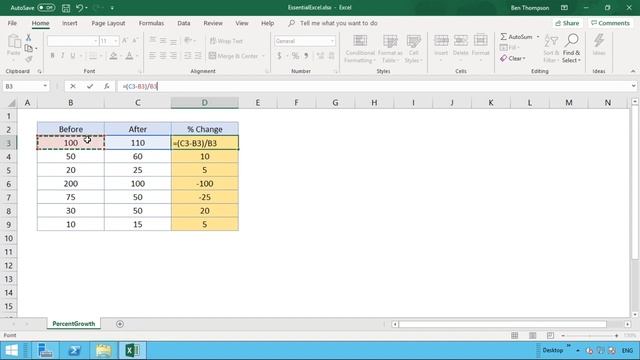The height and width of the screenshot is (360, 640).
Task: Click the Comments button
Action: [x=610, y=23]
